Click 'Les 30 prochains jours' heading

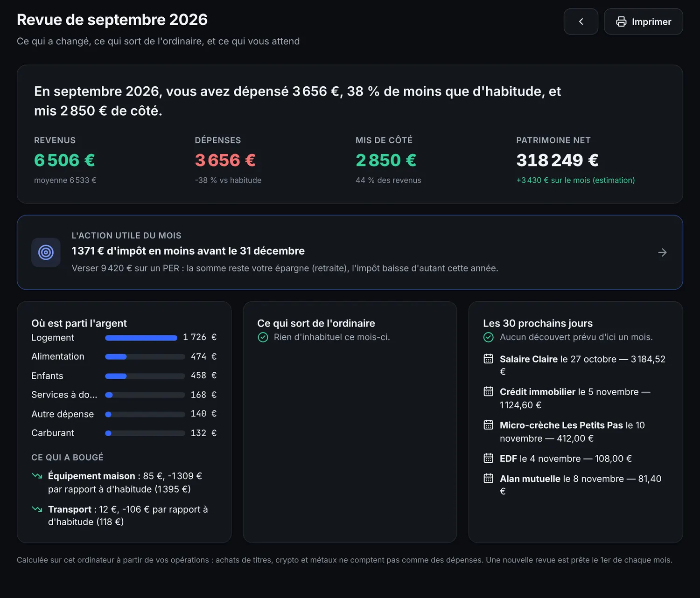(x=538, y=323)
